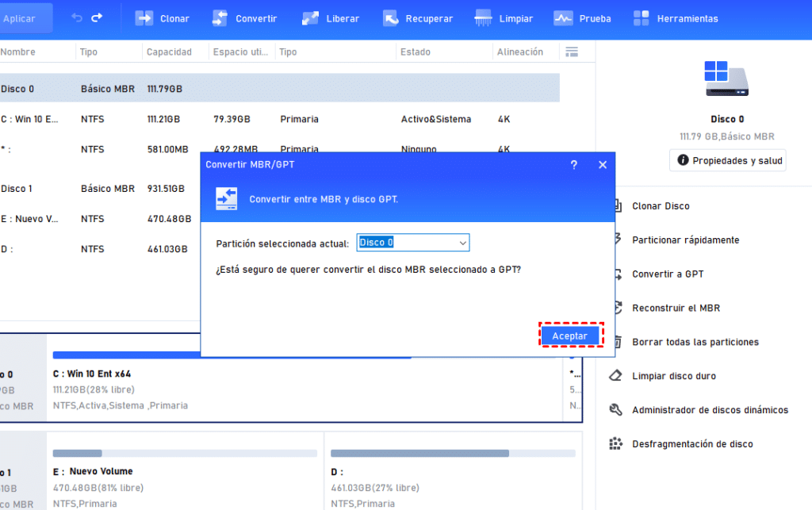Click the Limpiar disco duro eraser icon

[615, 375]
